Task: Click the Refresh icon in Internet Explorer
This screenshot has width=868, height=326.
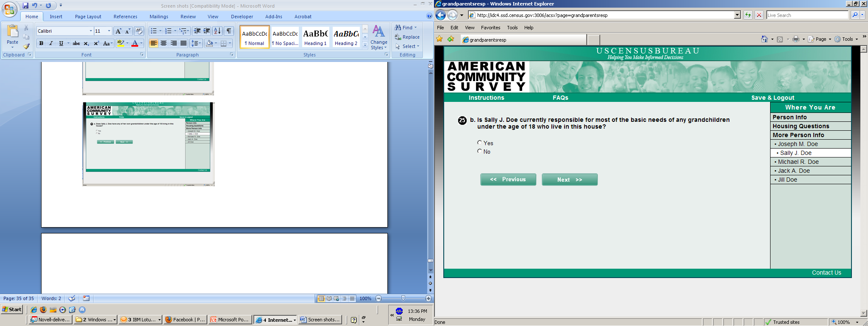Action: click(x=748, y=15)
